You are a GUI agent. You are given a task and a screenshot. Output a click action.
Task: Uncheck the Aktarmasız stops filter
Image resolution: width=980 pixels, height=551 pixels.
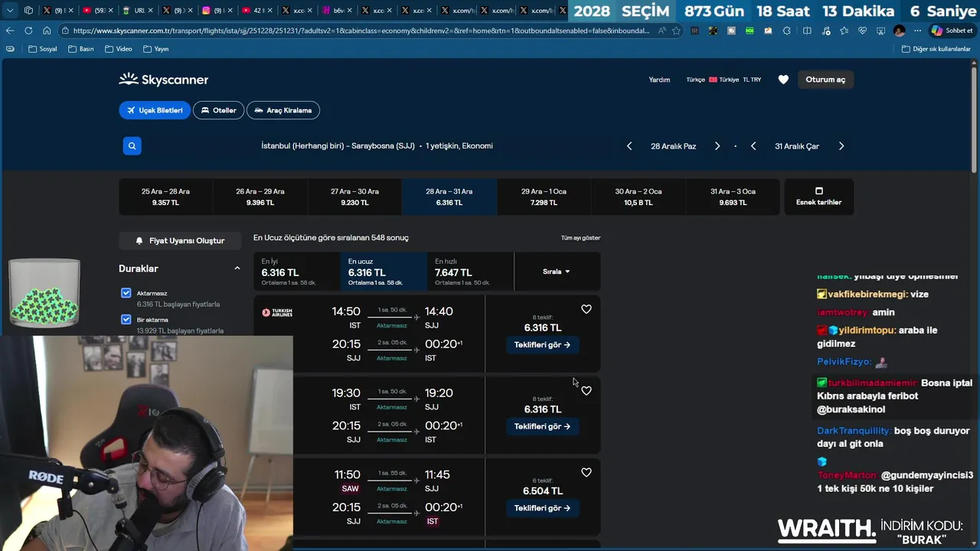pyautogui.click(x=126, y=293)
